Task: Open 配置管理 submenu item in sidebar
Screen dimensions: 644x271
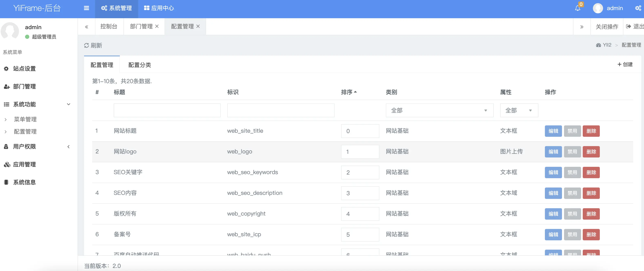Action: point(25,132)
